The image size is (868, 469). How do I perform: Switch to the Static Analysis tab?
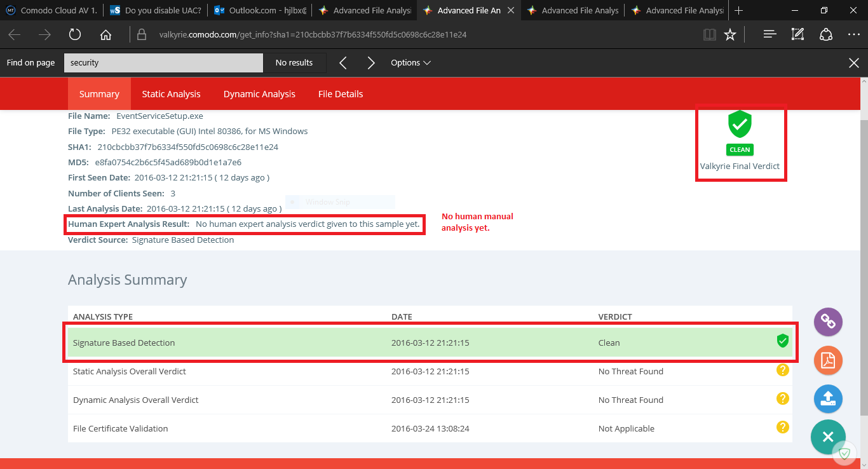171,94
